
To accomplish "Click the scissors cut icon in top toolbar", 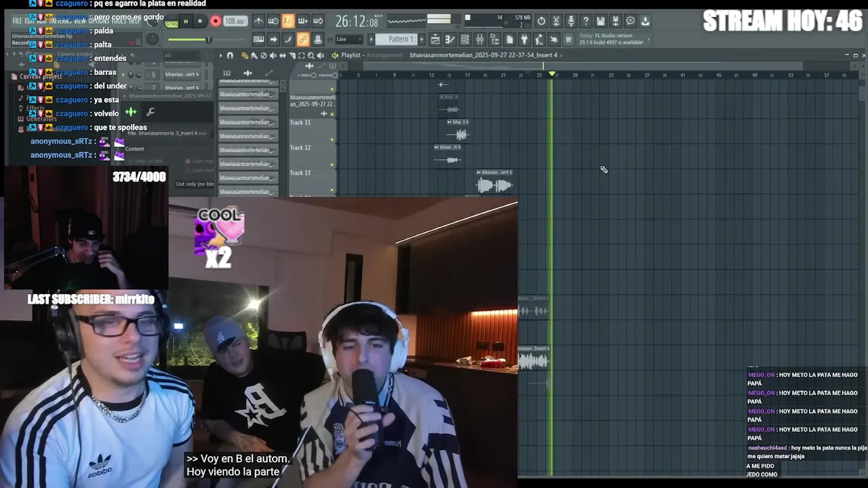I will click(556, 21).
